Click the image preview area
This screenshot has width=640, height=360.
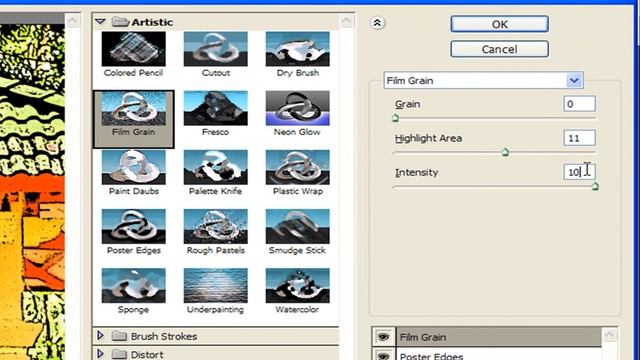[x=32, y=192]
